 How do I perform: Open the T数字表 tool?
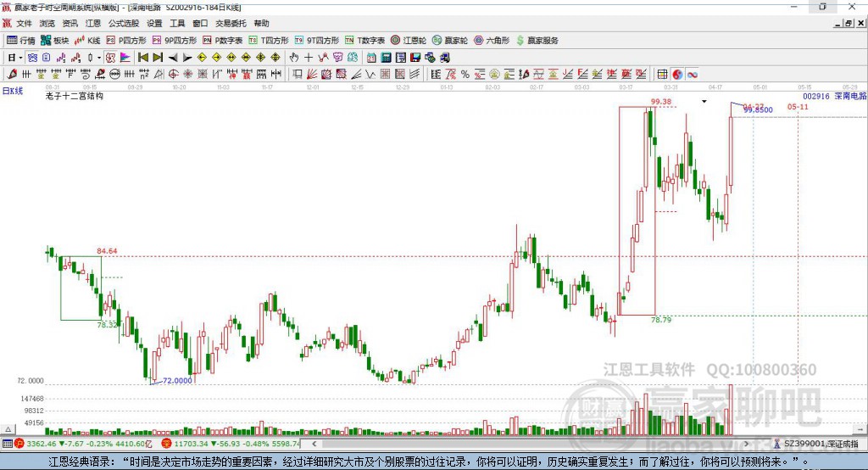[364, 41]
